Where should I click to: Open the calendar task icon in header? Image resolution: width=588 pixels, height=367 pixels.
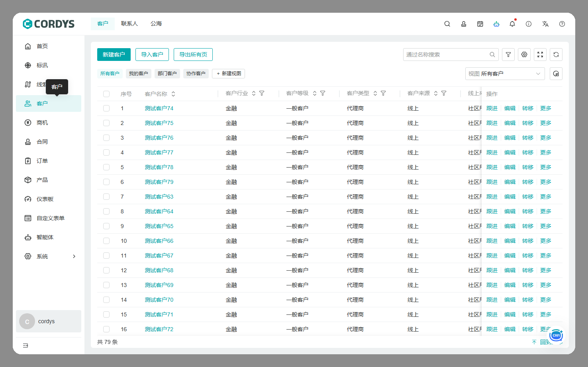tap(480, 24)
